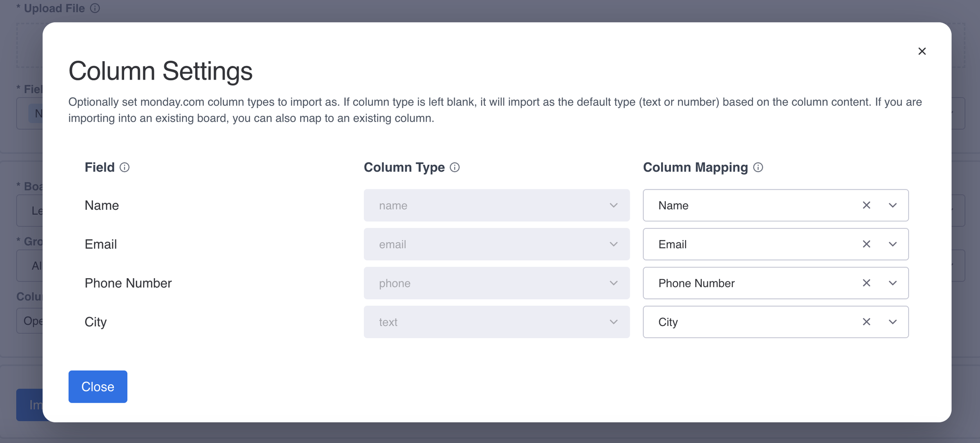Click the info icon beside Field header
Viewport: 980px width, 443px height.
[125, 167]
